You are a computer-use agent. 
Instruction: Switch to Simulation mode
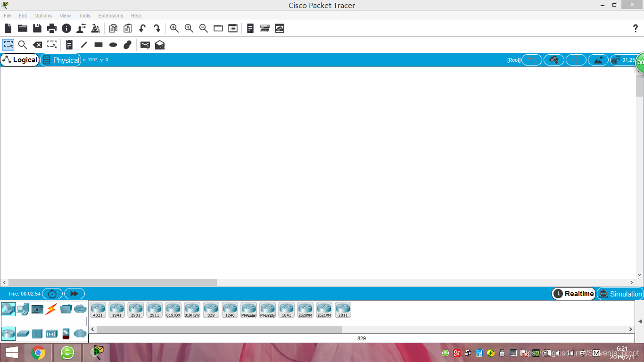tap(620, 294)
